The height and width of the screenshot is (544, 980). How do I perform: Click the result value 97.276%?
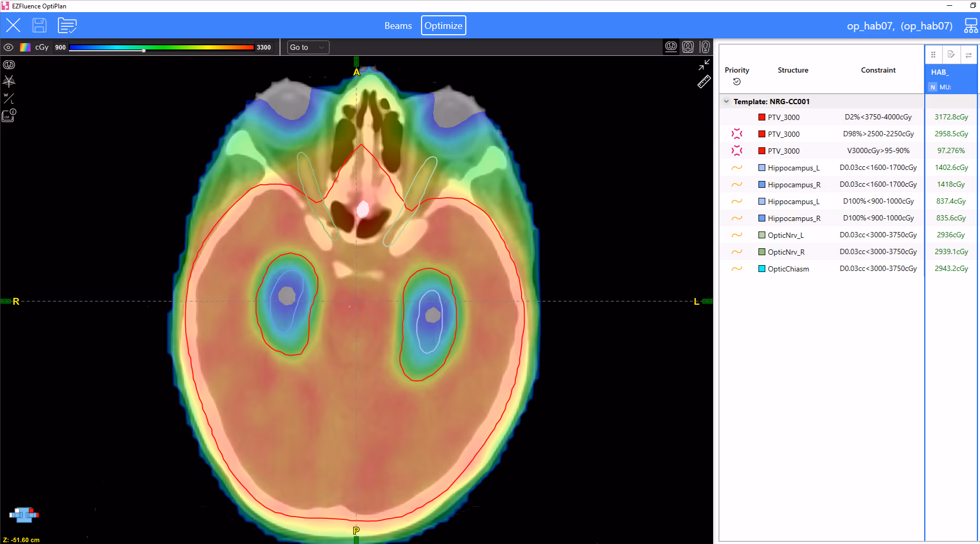pyautogui.click(x=951, y=150)
